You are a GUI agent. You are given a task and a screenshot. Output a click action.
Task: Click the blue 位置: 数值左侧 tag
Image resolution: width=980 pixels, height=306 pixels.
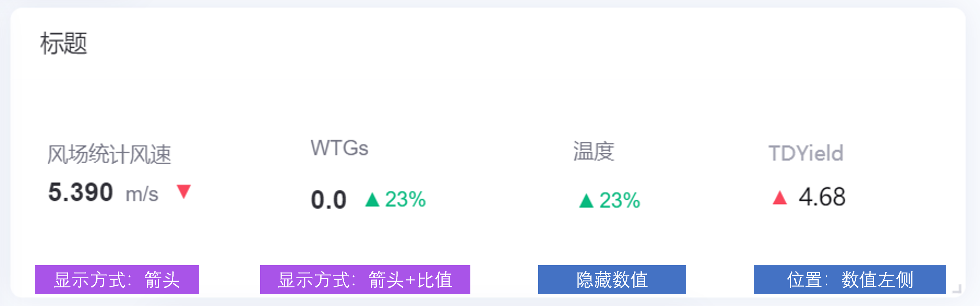coord(850,279)
